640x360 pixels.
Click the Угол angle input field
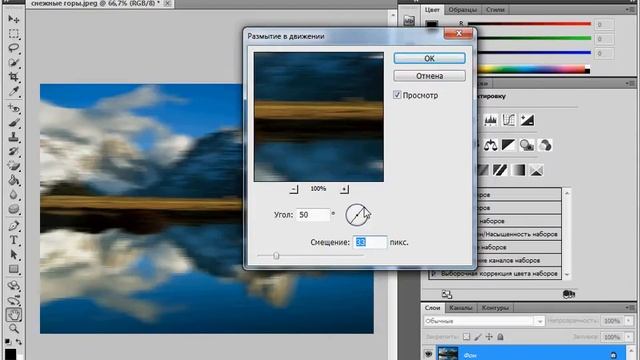point(313,215)
